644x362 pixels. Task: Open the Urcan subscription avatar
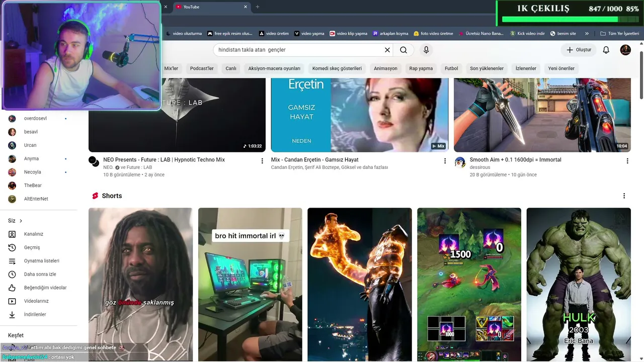pos(12,145)
